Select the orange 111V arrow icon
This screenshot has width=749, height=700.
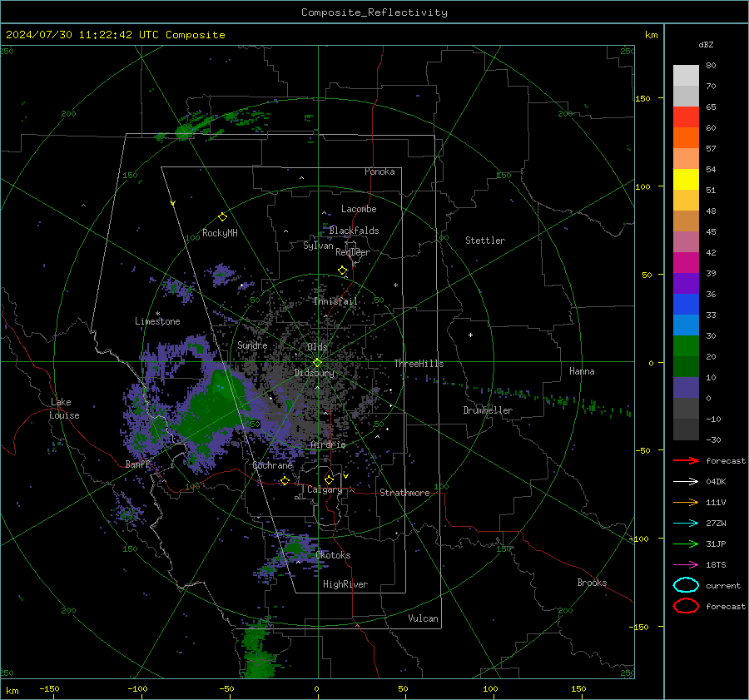pos(686,502)
